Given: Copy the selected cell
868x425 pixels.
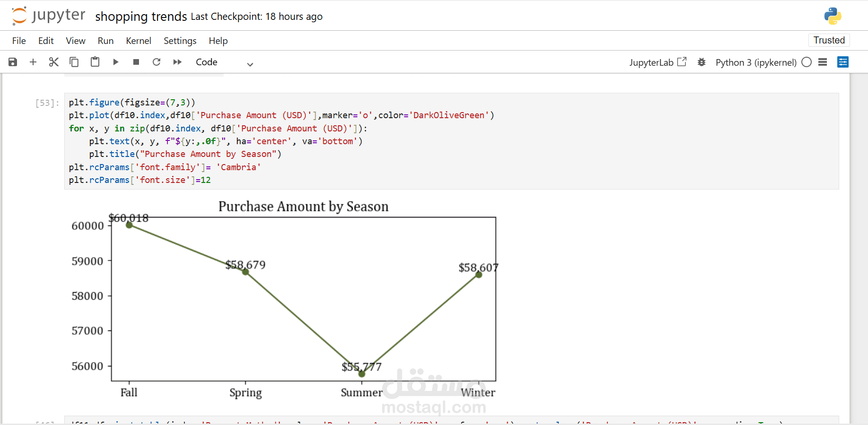Looking at the screenshot, I should click(74, 62).
